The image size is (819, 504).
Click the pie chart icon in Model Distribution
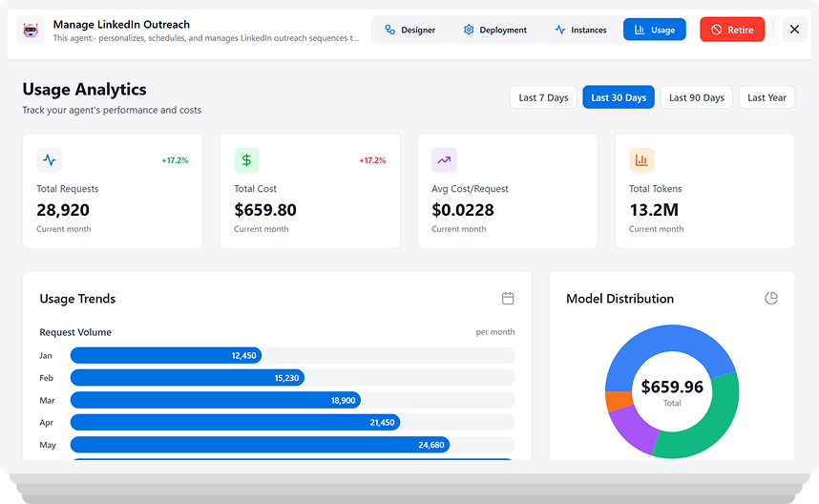(771, 299)
